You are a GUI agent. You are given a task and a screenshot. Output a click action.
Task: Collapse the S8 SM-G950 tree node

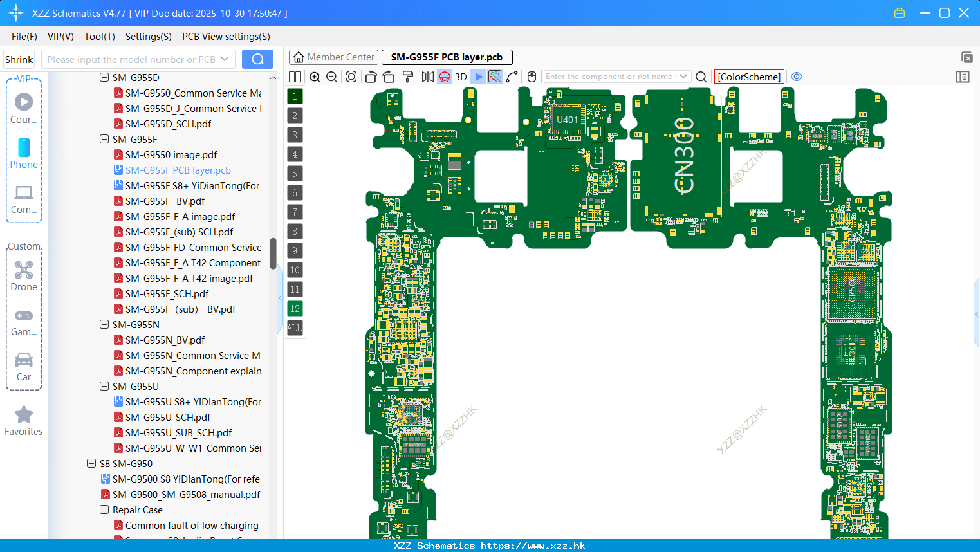[91, 463]
